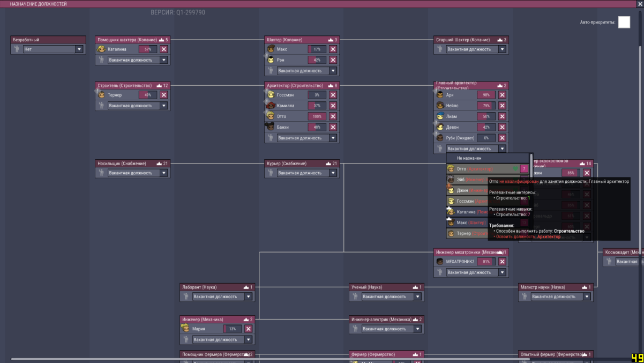
Task: Click silhouette icon in Безработный card
Action: (x=17, y=49)
